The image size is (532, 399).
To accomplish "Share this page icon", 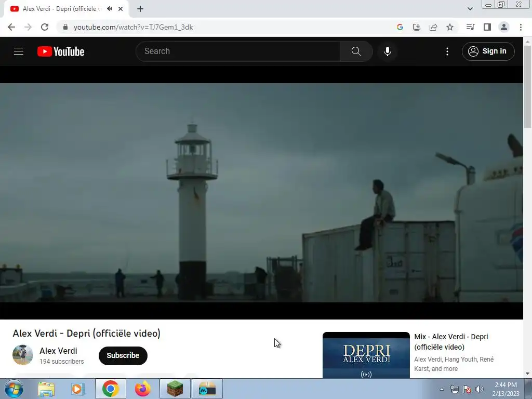I will (433, 27).
